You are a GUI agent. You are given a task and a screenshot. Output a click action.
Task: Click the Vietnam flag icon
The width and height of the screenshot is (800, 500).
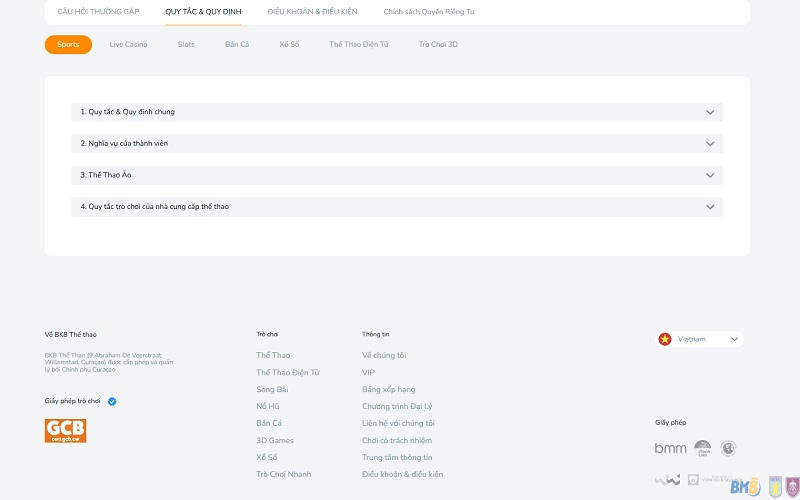[665, 339]
